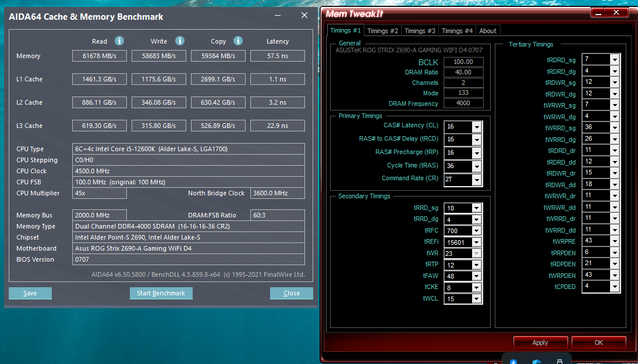Switch to the Timings #4 tab
638x364 pixels.
458,30
